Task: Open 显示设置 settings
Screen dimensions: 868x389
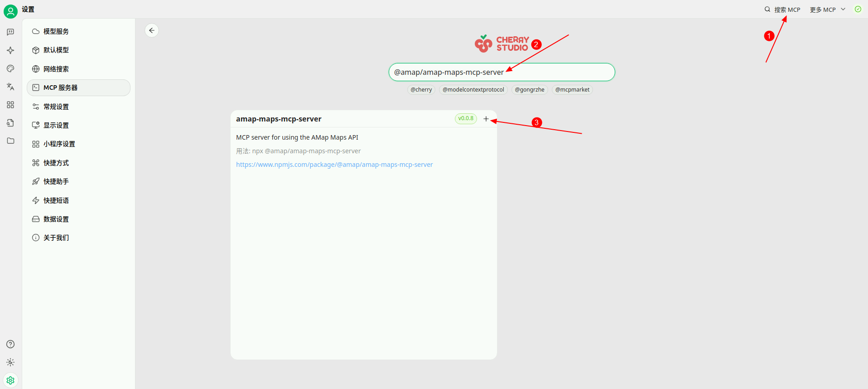Action: (78, 125)
